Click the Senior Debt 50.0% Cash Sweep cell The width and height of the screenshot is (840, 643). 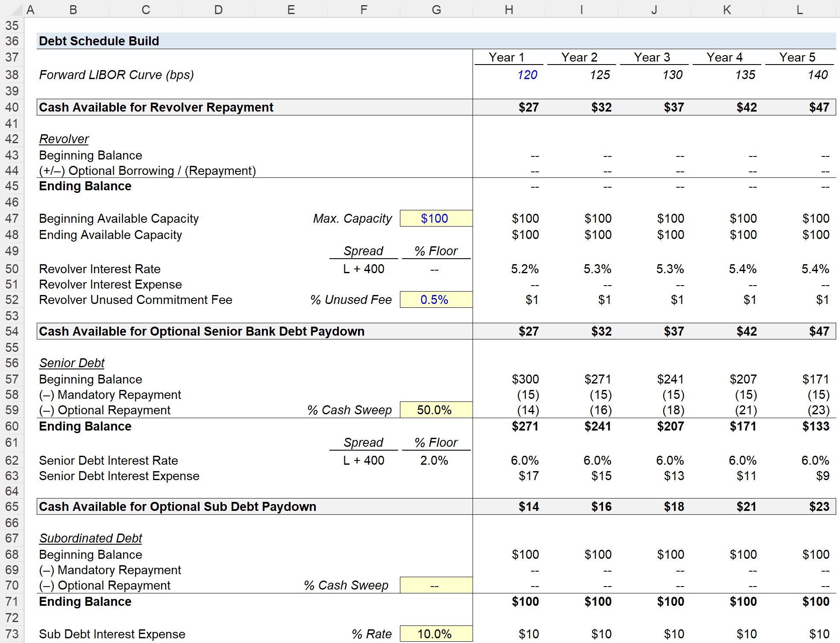435,410
